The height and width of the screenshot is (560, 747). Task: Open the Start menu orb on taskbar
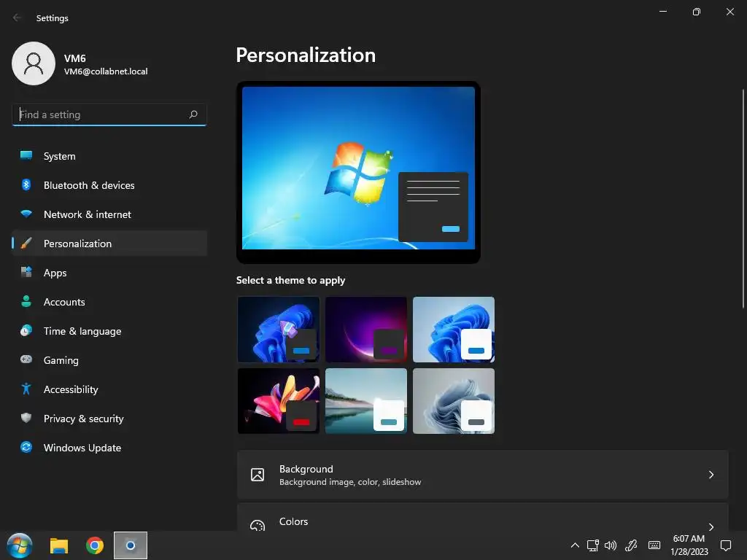20,545
